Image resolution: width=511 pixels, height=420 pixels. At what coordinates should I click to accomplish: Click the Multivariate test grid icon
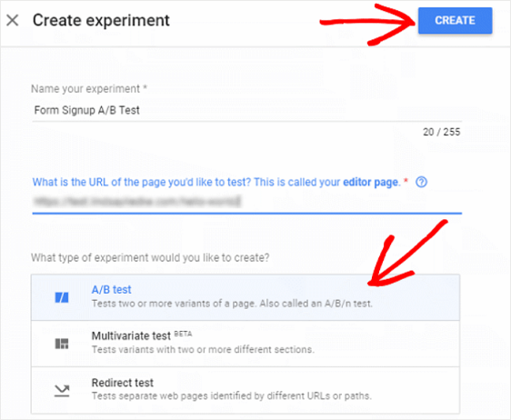[x=62, y=344]
